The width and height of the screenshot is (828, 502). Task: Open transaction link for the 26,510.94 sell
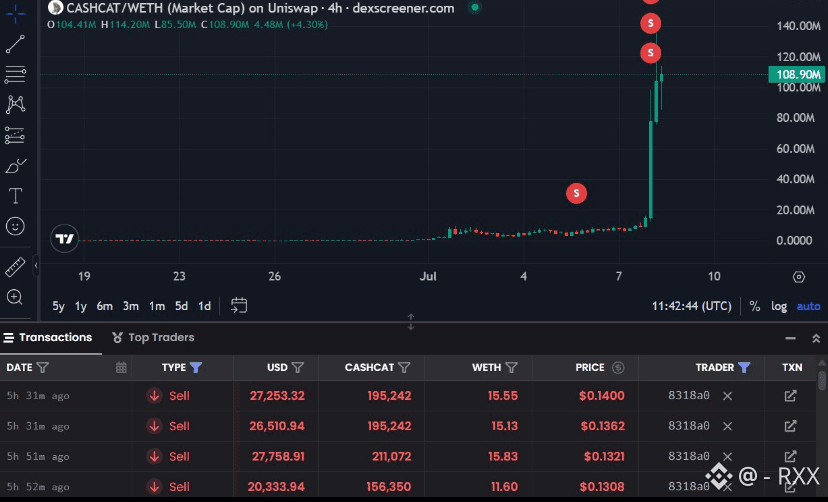point(790,426)
